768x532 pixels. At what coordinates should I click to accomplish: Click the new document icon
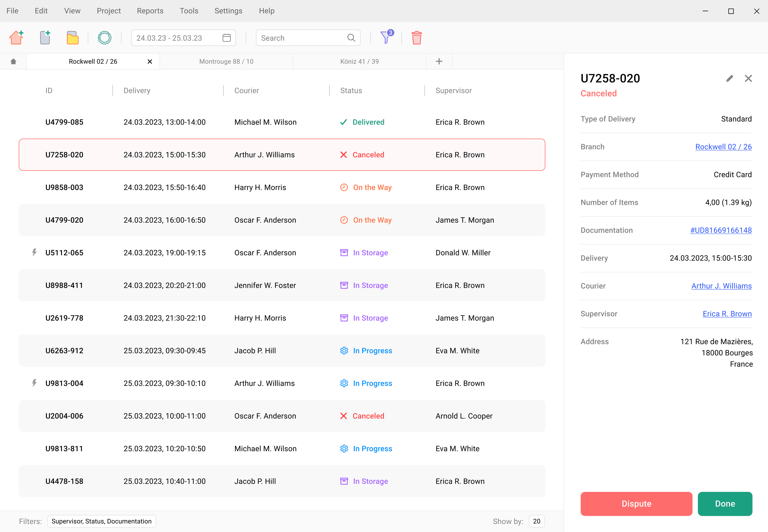click(x=45, y=38)
